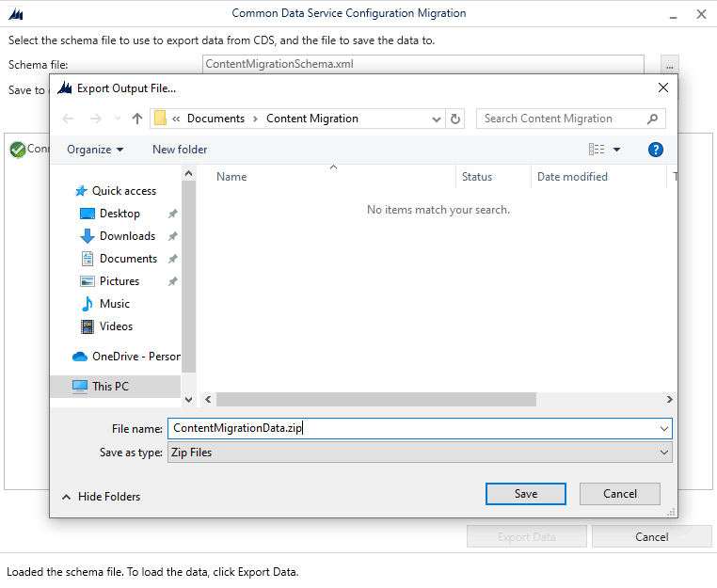The height and width of the screenshot is (588, 717).
Task: Click the navigation pane vertical scrollbar thumb
Action: click(x=188, y=277)
